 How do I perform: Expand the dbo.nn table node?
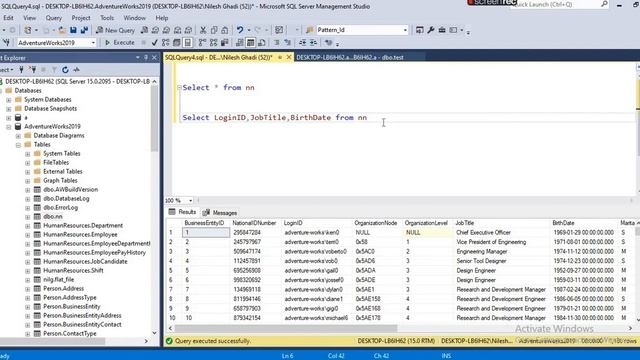point(28,217)
